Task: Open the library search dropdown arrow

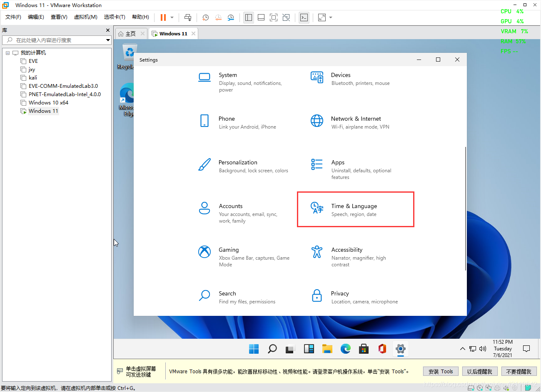Action: (108, 40)
